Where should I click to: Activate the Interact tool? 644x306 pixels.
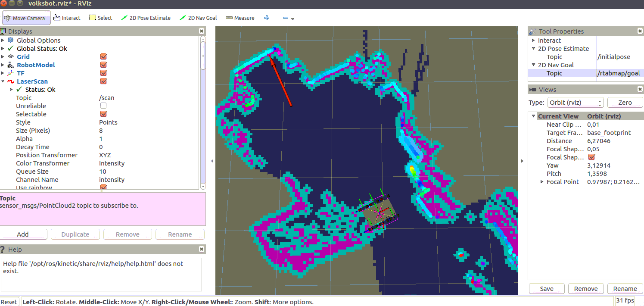67,18
